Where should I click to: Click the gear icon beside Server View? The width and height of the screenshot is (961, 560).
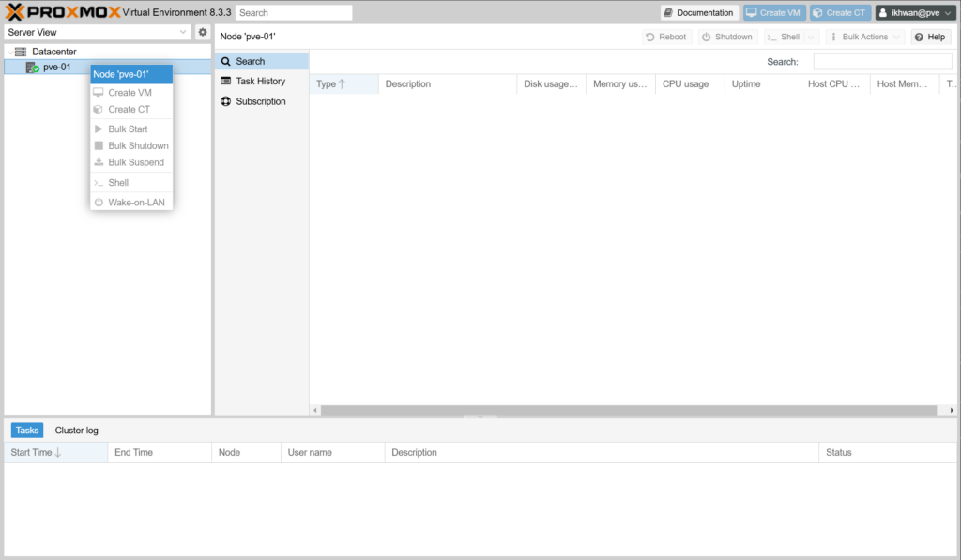click(x=202, y=32)
